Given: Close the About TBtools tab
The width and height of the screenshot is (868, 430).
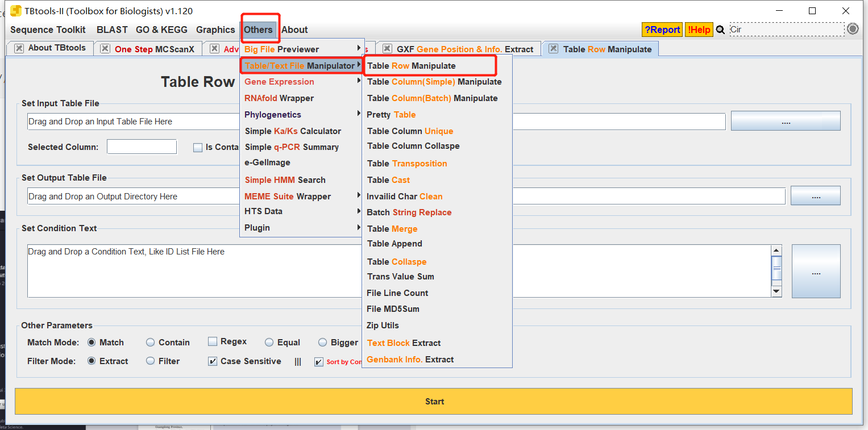Looking at the screenshot, I should (x=19, y=48).
